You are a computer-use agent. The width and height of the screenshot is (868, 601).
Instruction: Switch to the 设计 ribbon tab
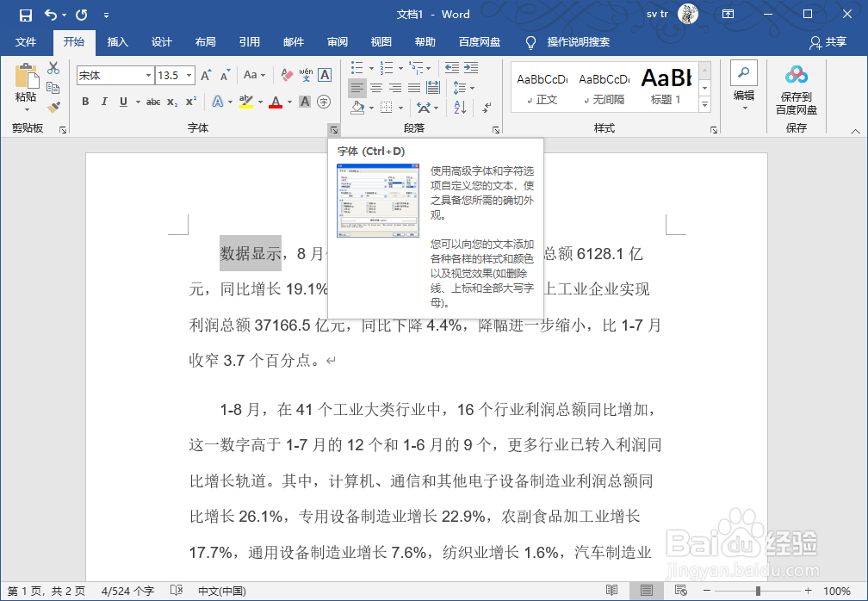pos(162,42)
